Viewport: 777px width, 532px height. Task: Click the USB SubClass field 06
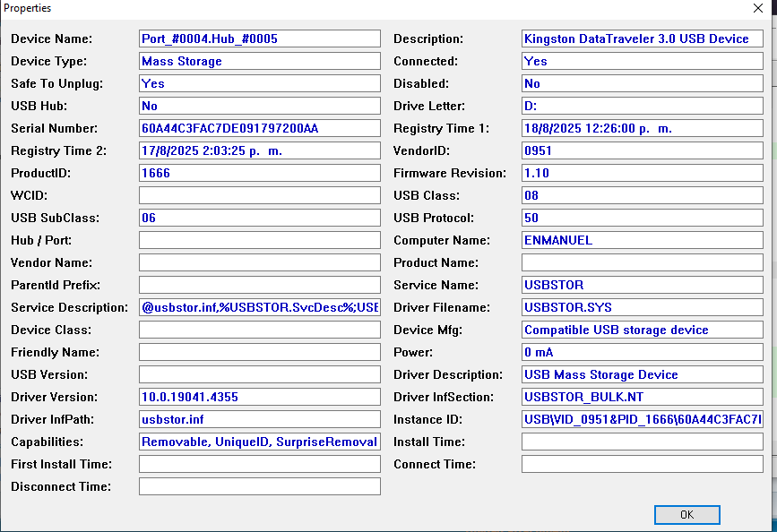click(260, 218)
